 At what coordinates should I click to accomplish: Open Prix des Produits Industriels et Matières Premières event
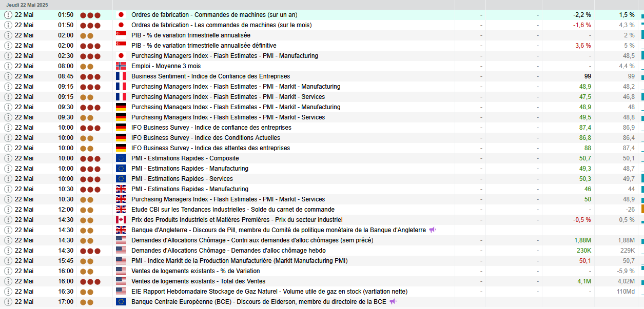[237, 220]
